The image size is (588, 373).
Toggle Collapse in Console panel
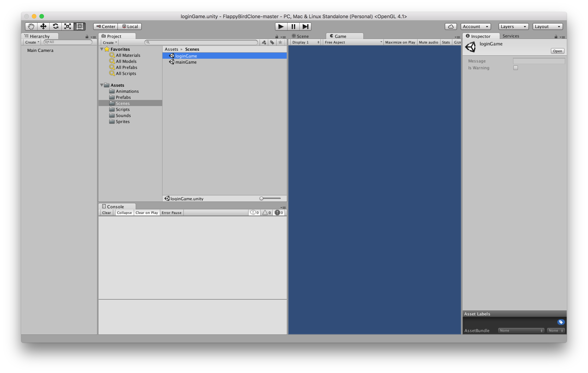click(x=124, y=212)
